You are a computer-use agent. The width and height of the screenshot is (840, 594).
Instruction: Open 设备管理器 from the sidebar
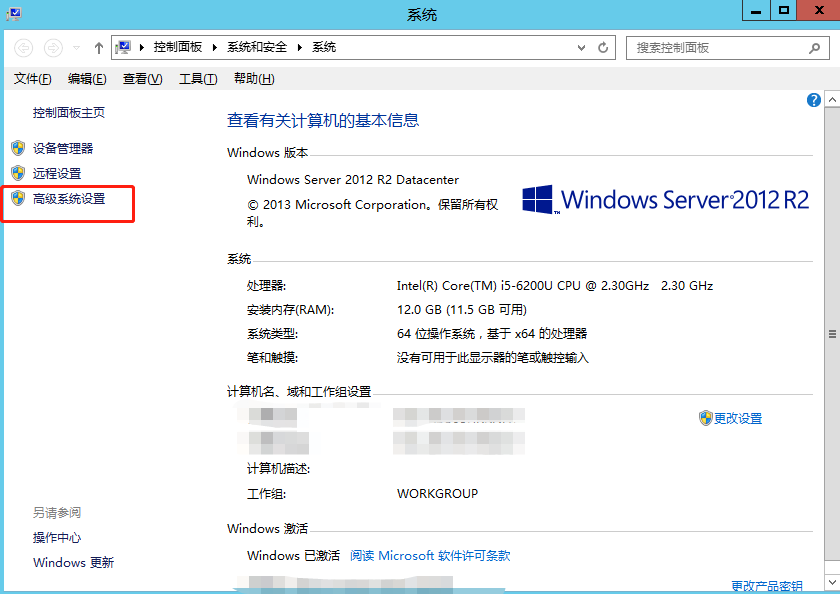click(x=63, y=148)
